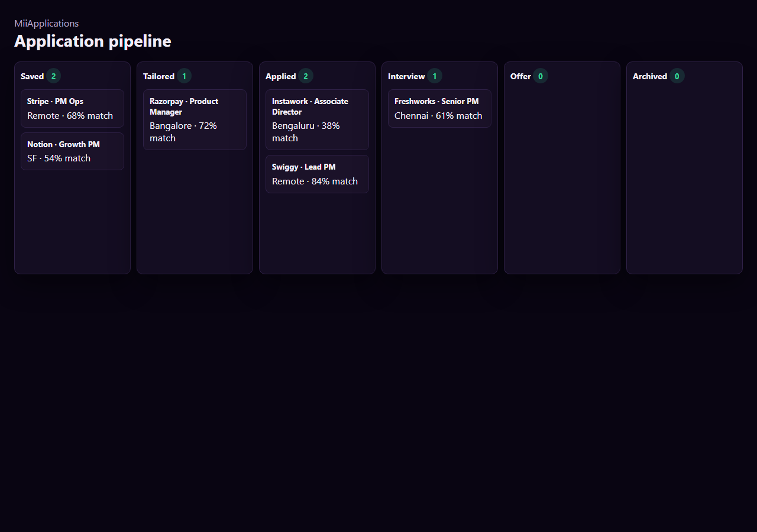Open the Stripe · PM Ops card
Screen dimensions: 757x532
(x=72, y=108)
